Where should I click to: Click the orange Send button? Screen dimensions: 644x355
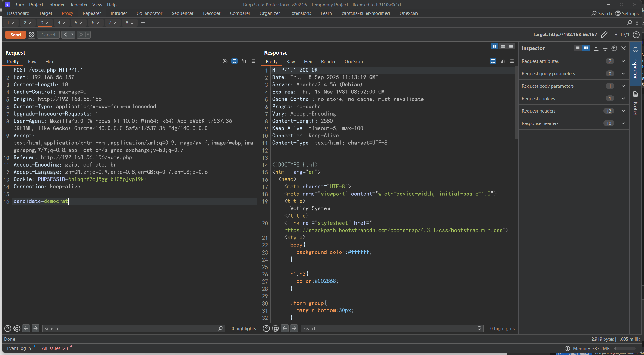click(x=15, y=35)
